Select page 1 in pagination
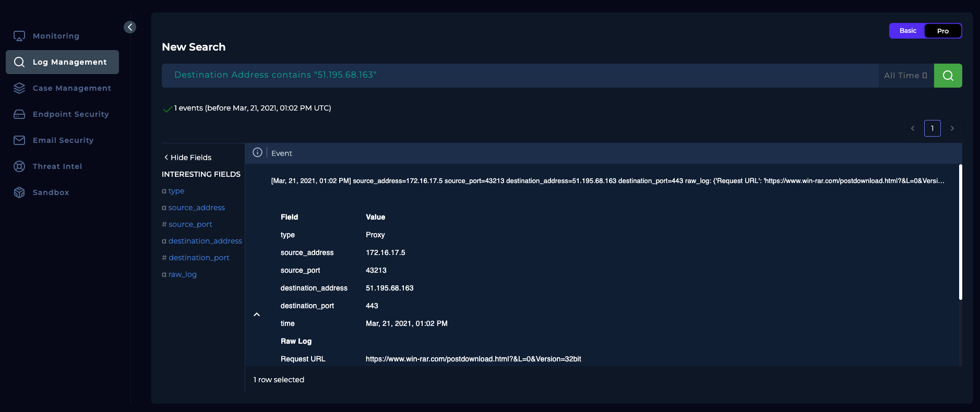This screenshot has height=412, width=980. (932, 128)
